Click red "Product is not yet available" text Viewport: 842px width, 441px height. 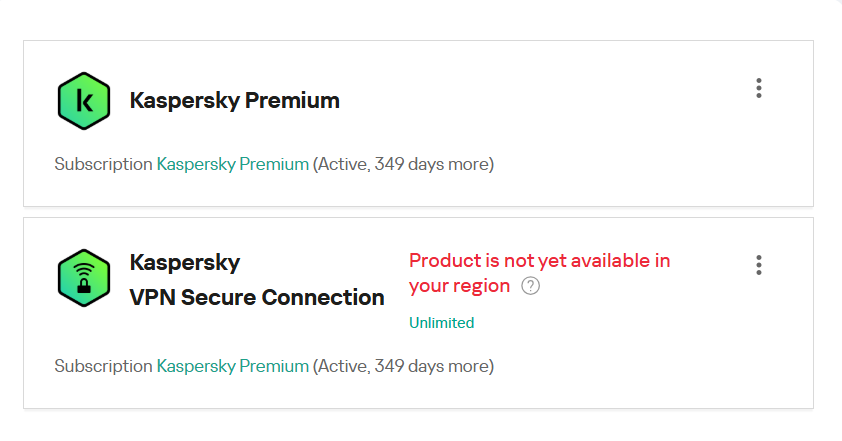[539, 260]
